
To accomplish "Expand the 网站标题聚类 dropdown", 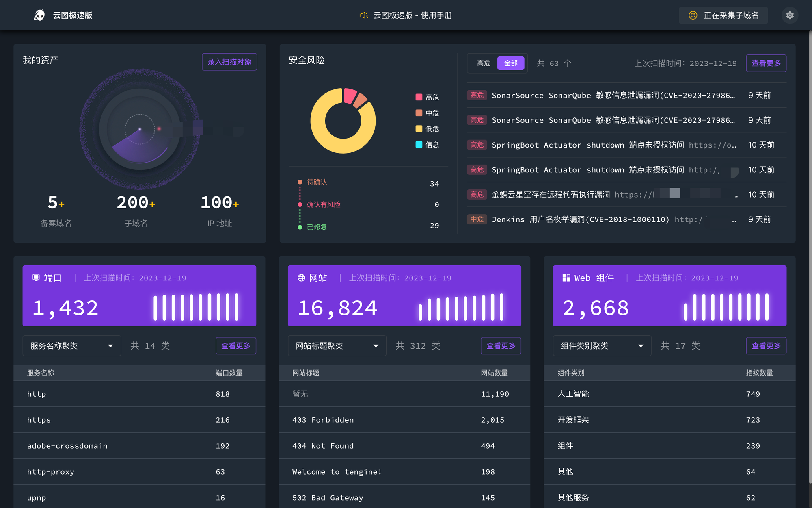I will click(x=337, y=345).
